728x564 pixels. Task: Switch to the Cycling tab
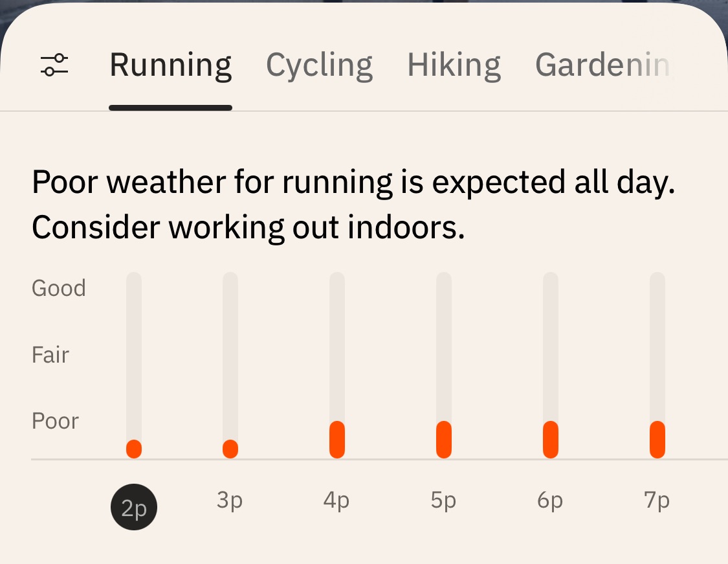[x=319, y=65]
